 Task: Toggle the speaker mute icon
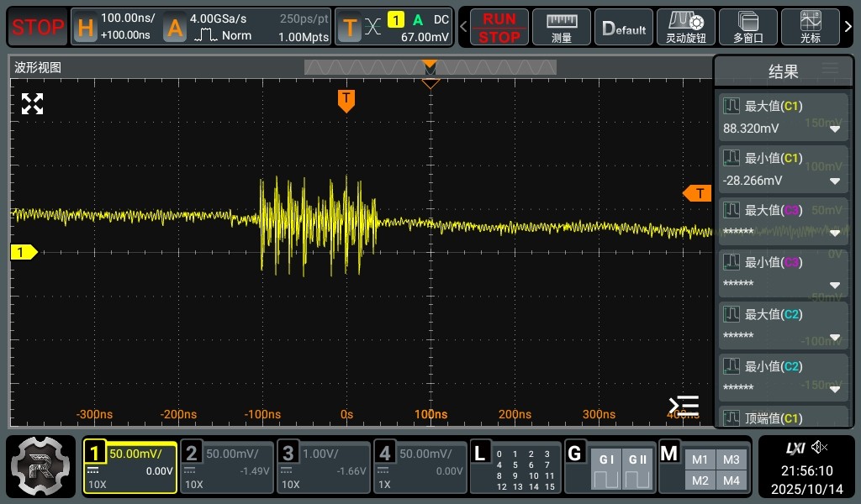click(x=820, y=447)
